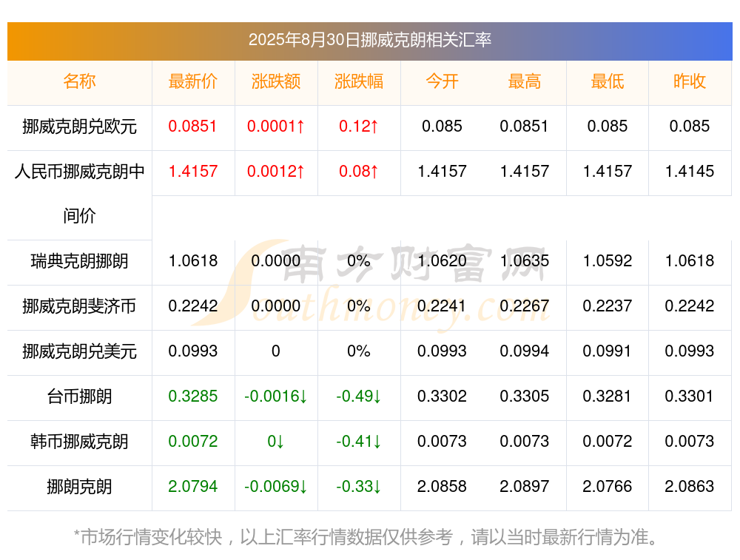Click the row name 台币挪朗

(79, 397)
